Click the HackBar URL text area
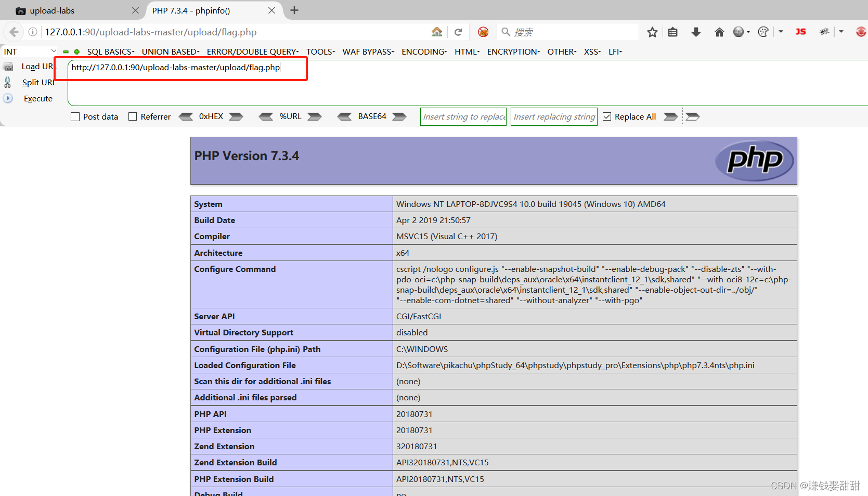The width and height of the screenshot is (868, 496). tap(467, 83)
